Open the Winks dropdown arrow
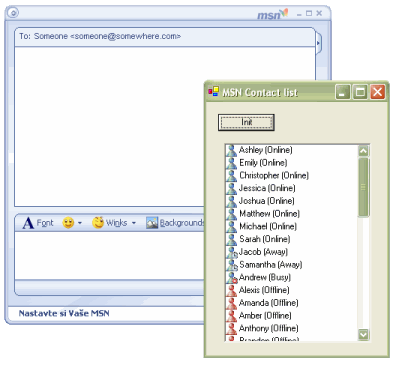Viewport: 393px width, 365px height. [134, 223]
